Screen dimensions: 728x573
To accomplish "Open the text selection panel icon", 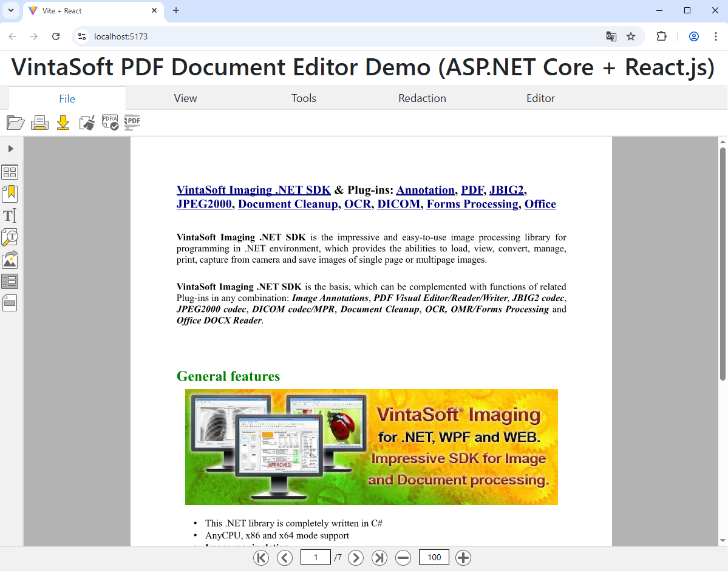I will pos(10,215).
